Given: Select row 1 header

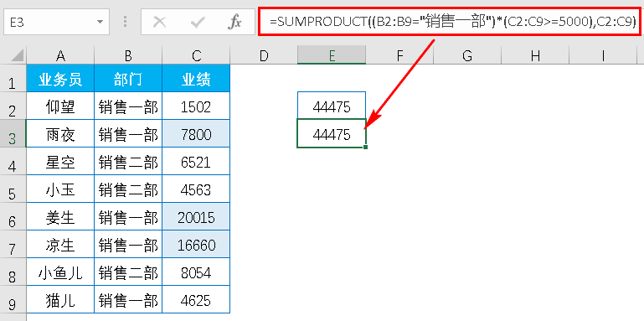Looking at the screenshot, I should [x=13, y=78].
